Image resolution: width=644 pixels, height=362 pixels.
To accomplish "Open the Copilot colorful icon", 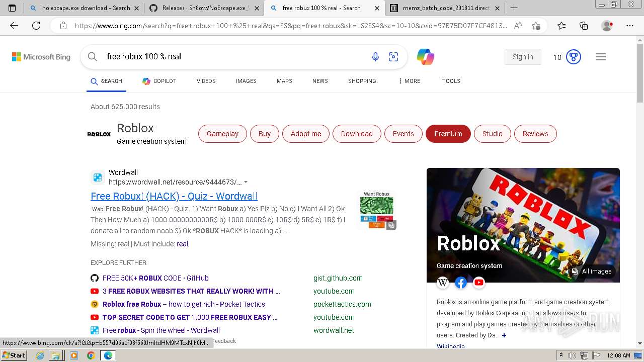I will 426,57.
